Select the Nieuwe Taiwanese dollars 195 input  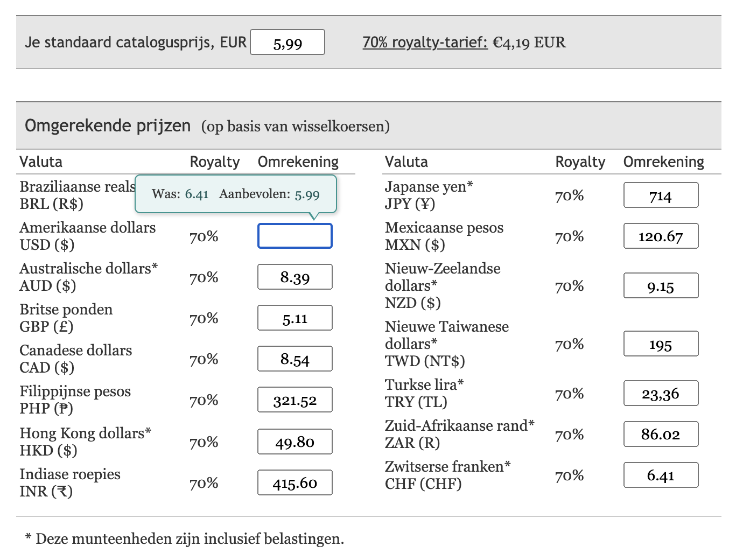coord(661,344)
